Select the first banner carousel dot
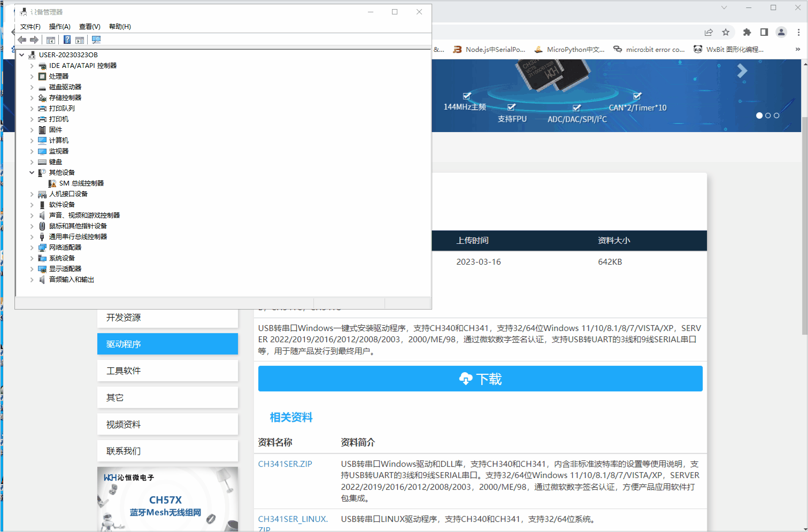This screenshot has width=808, height=532. [759, 115]
